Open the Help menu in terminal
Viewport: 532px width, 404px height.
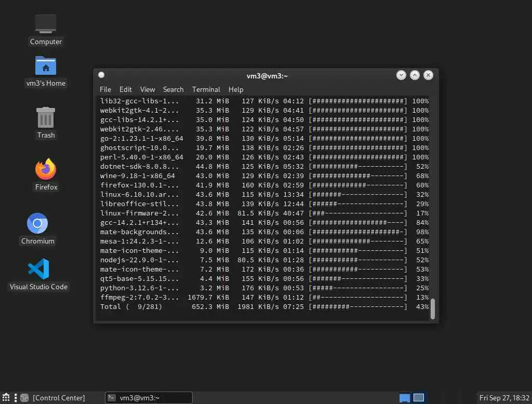[236, 89]
